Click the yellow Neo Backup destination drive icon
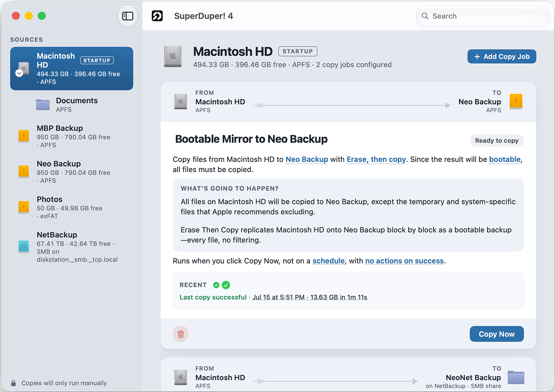The height and width of the screenshot is (392, 555). 516,101
